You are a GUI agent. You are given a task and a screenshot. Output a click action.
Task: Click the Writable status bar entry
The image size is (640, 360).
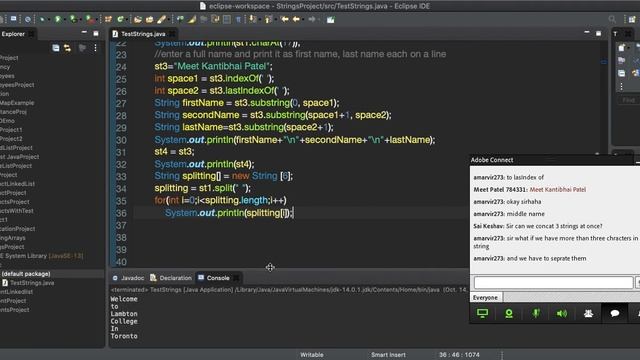click(x=312, y=355)
